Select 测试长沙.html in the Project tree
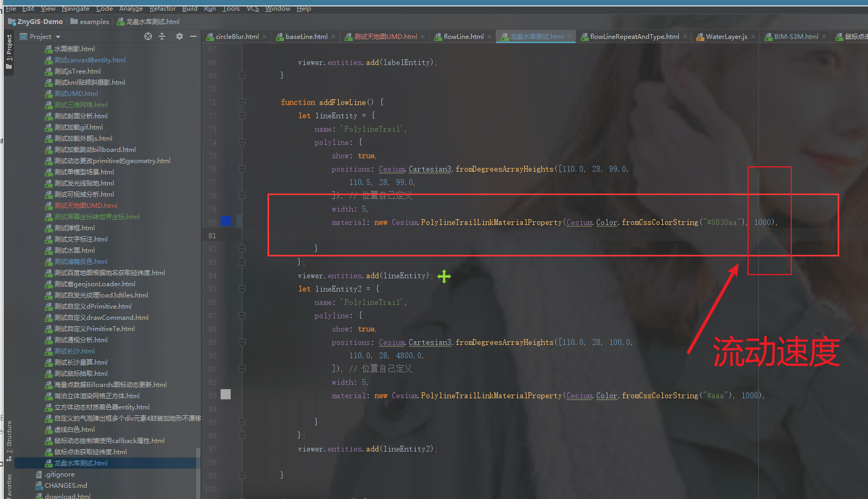 75,351
